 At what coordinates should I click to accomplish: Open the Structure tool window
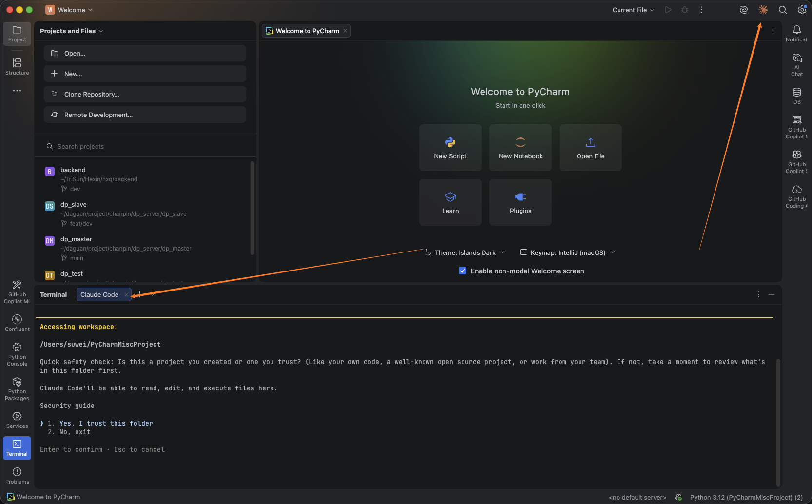pos(17,67)
